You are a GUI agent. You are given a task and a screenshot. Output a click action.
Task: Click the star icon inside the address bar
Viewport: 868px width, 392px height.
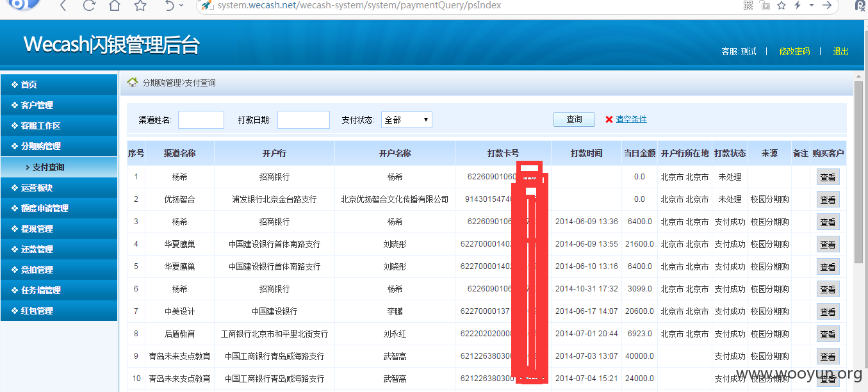click(782, 5)
